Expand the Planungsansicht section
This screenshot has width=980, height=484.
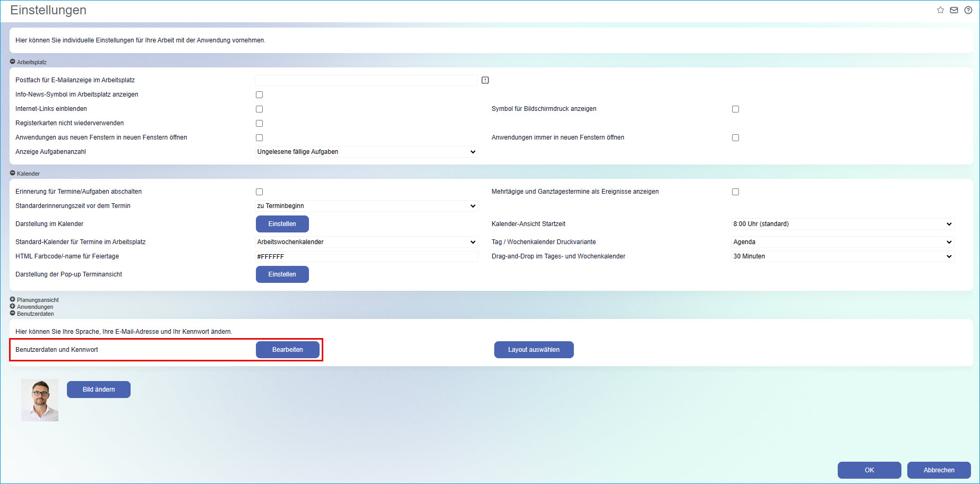pos(13,299)
